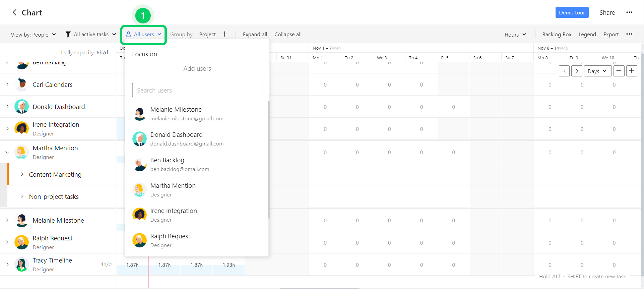Click Tracy Timeline's 1.93h cell

click(x=229, y=265)
